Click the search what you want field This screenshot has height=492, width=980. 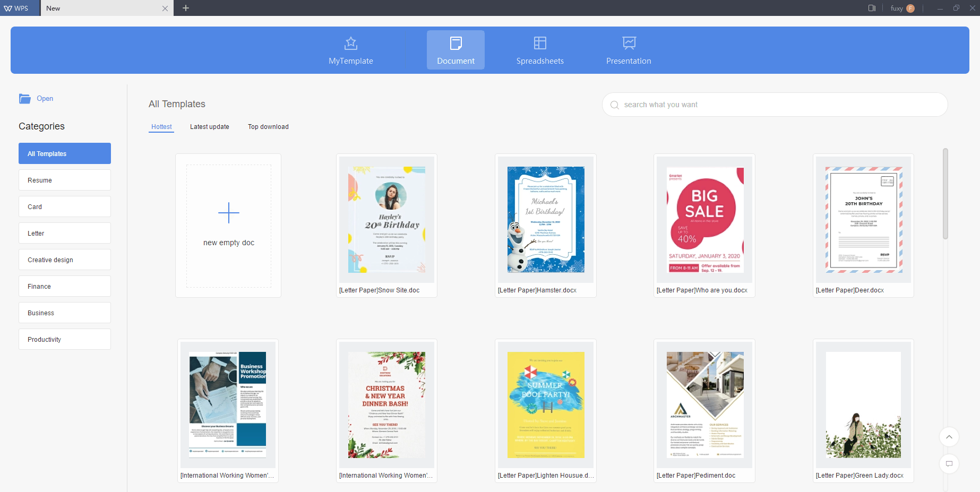tap(775, 105)
